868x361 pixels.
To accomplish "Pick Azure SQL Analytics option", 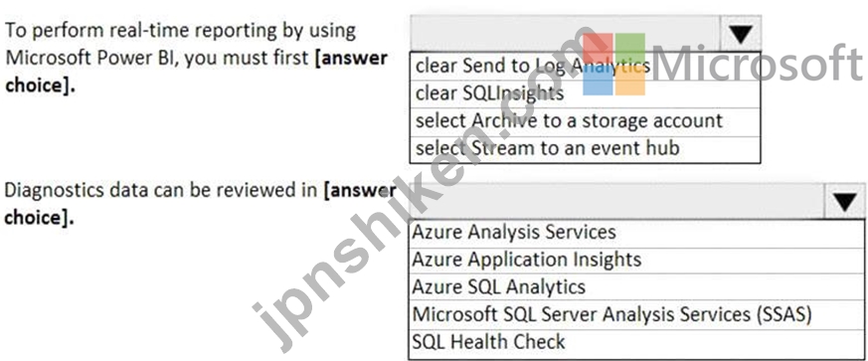I will pos(636,287).
